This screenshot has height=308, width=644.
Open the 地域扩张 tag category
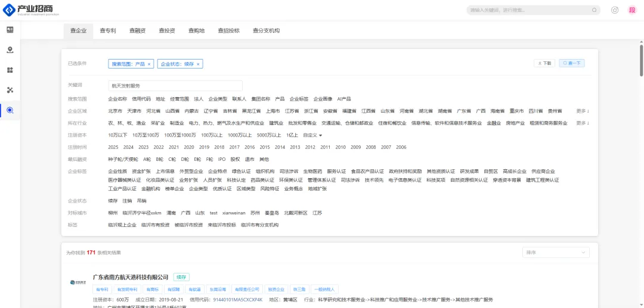317,189
